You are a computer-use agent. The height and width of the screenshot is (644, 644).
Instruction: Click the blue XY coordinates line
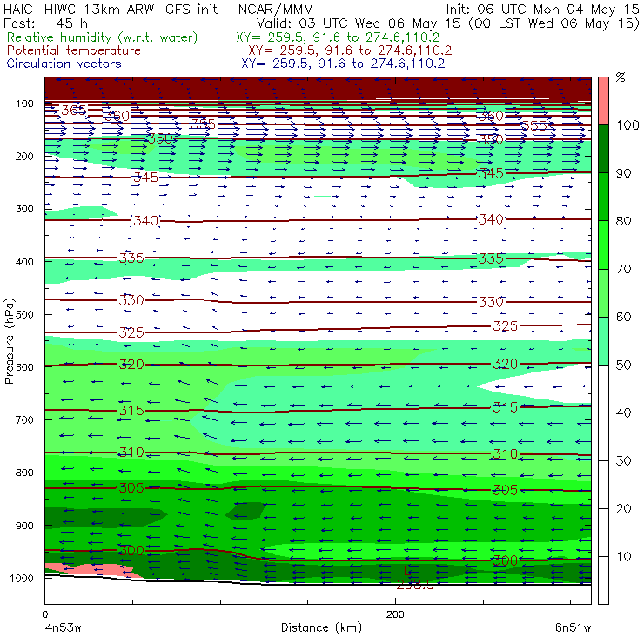(343, 64)
